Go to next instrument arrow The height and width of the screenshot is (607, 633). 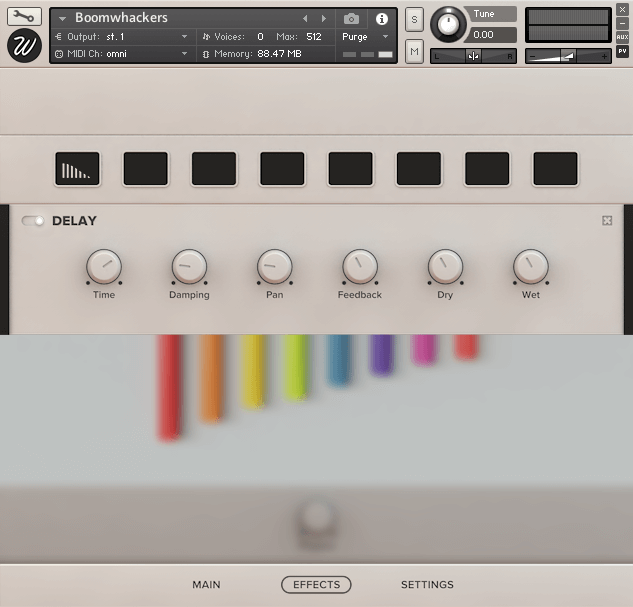323,19
